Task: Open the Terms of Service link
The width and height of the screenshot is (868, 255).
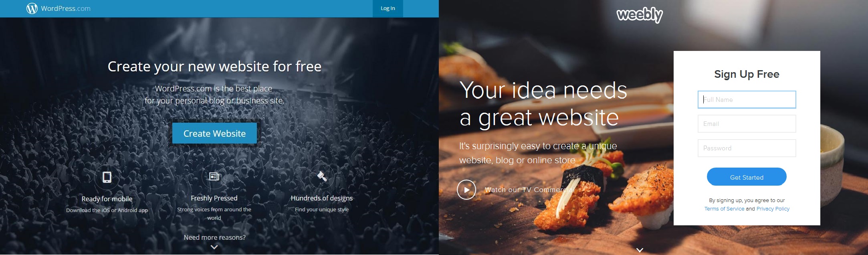Action: [724, 209]
